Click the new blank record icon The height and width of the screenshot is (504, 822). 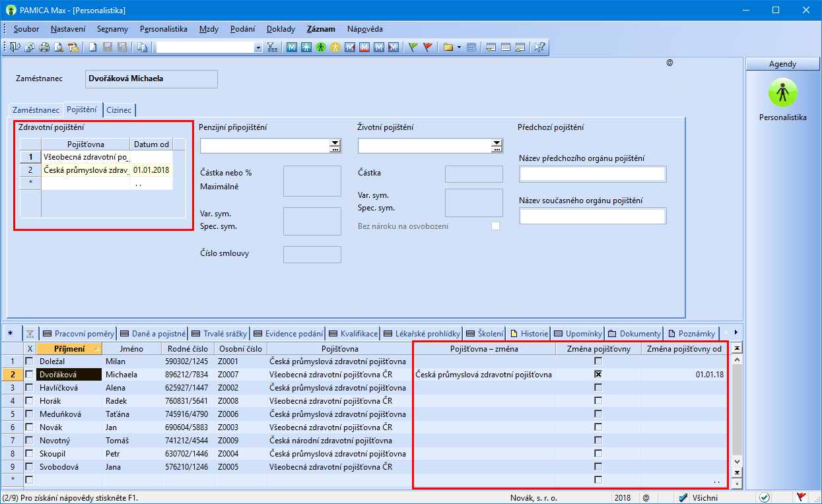coord(93,47)
